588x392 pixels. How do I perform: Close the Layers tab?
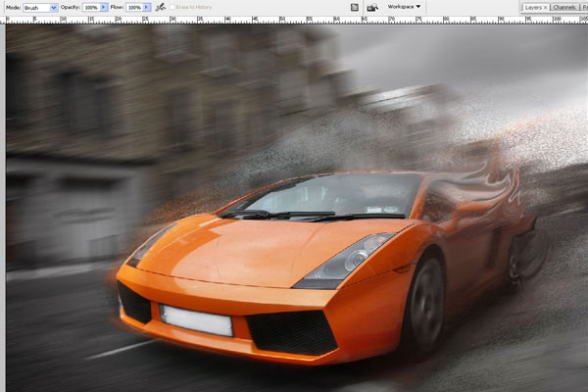(545, 8)
